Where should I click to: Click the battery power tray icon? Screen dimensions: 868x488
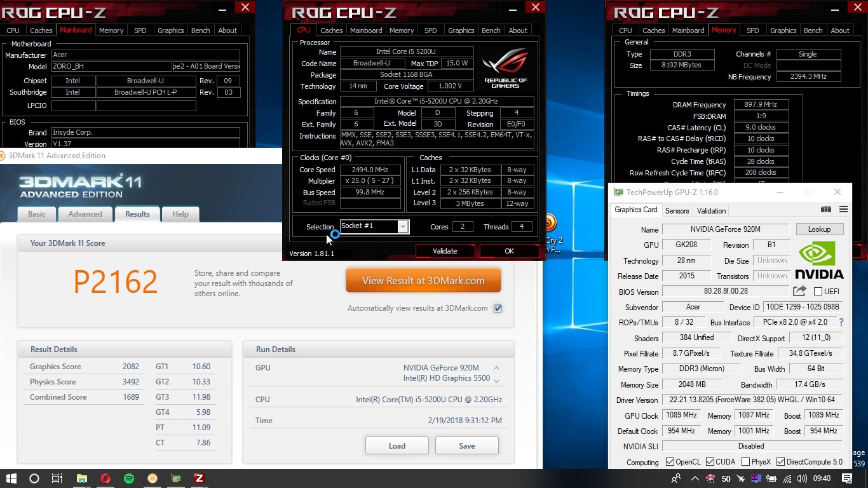(772, 478)
